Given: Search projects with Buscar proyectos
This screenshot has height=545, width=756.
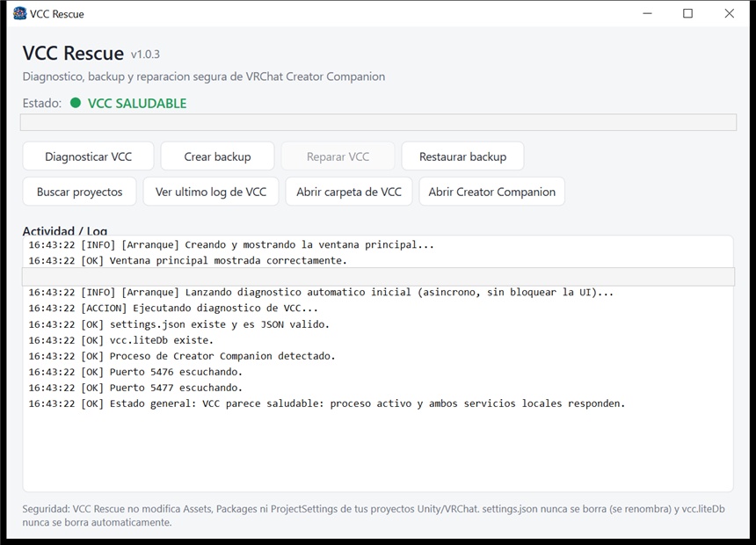Looking at the screenshot, I should coord(79,192).
